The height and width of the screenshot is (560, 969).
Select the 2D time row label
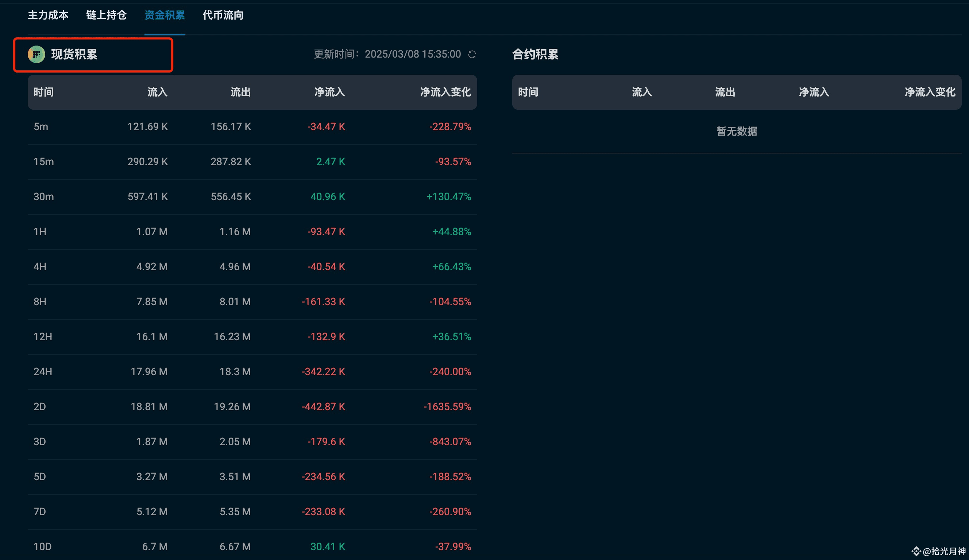coord(40,406)
